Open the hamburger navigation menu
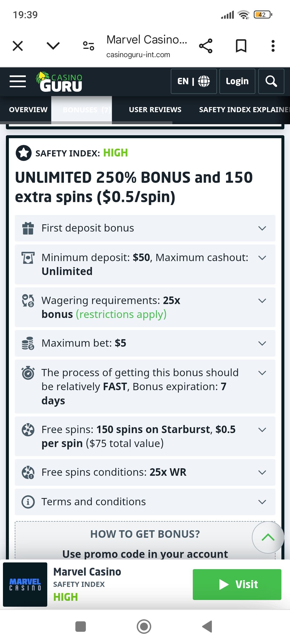Screen dimensions: 290x644 [18, 81]
